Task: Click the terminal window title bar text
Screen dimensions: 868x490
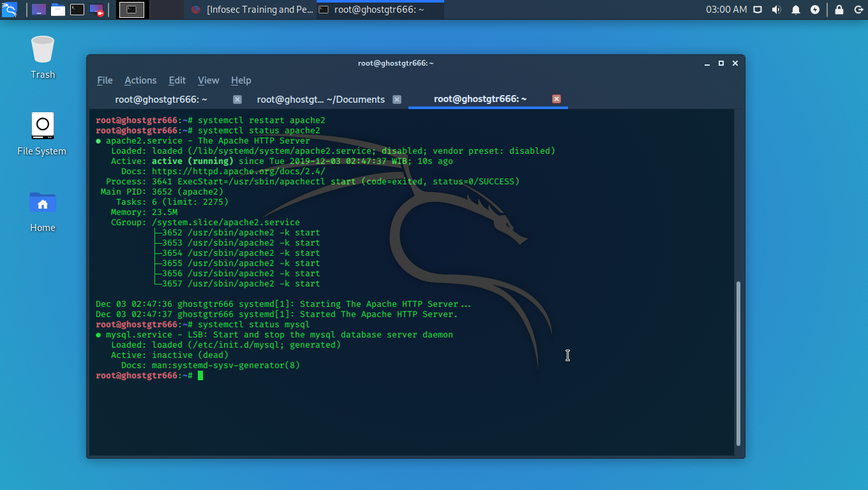Action: pyautogui.click(x=396, y=63)
